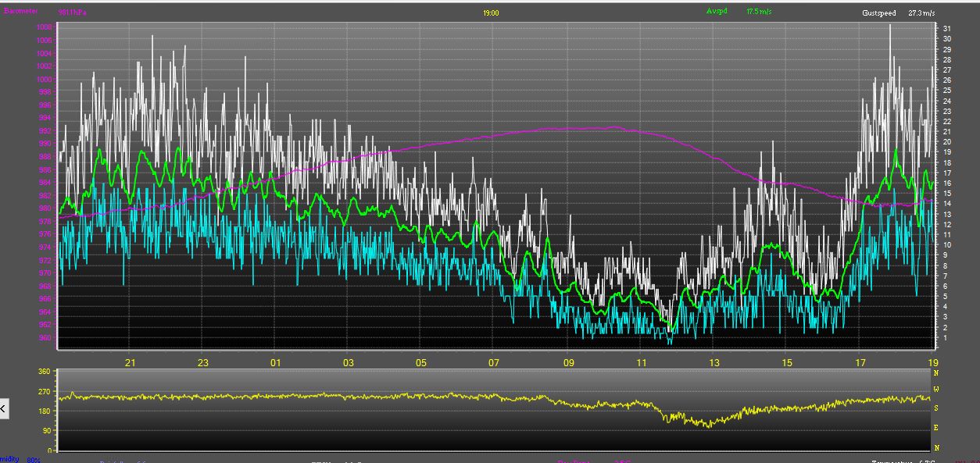Click the 31 wind speed axis label
The width and height of the screenshot is (980, 463).
pyautogui.click(x=947, y=29)
